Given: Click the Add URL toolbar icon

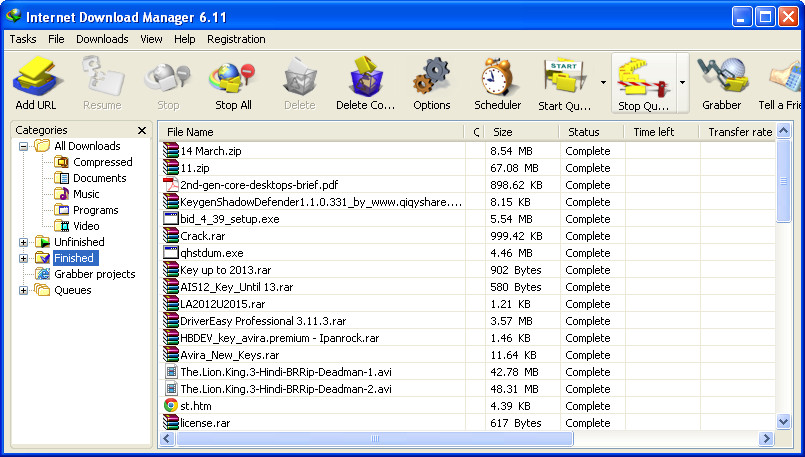Looking at the screenshot, I should click(x=36, y=77).
